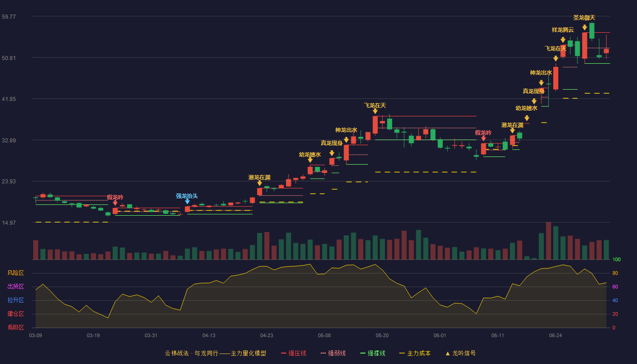This screenshot has width=637, height=364.
Task: Click the 03-09 date label
Action: [35, 335]
